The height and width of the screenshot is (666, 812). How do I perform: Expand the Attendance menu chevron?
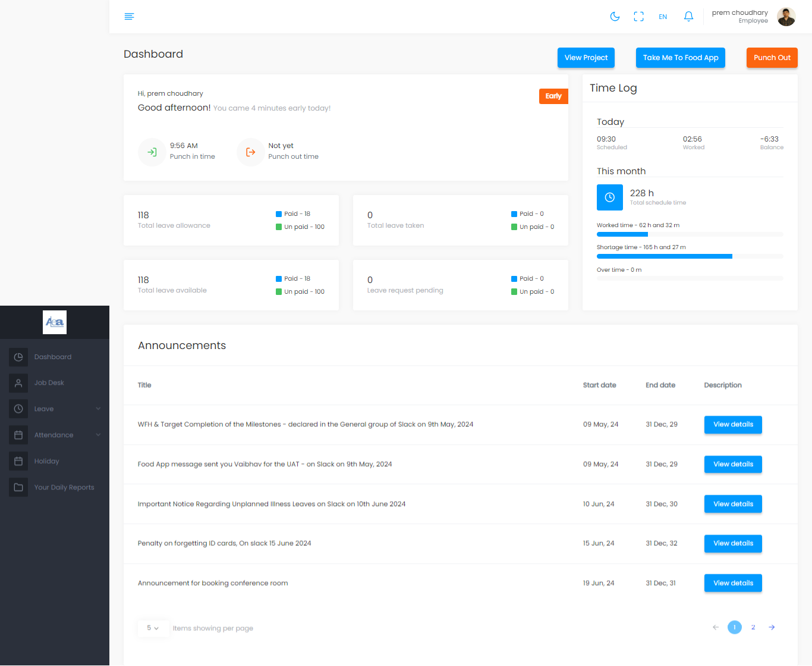click(x=98, y=435)
